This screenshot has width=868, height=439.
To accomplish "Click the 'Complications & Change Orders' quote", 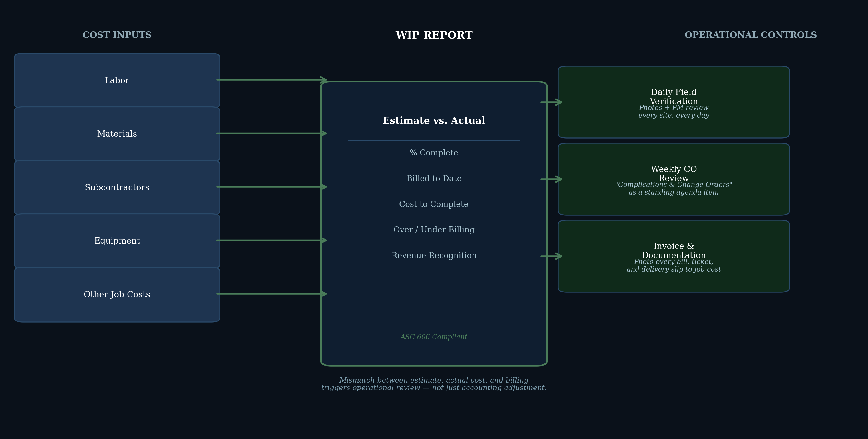I will tap(674, 185).
